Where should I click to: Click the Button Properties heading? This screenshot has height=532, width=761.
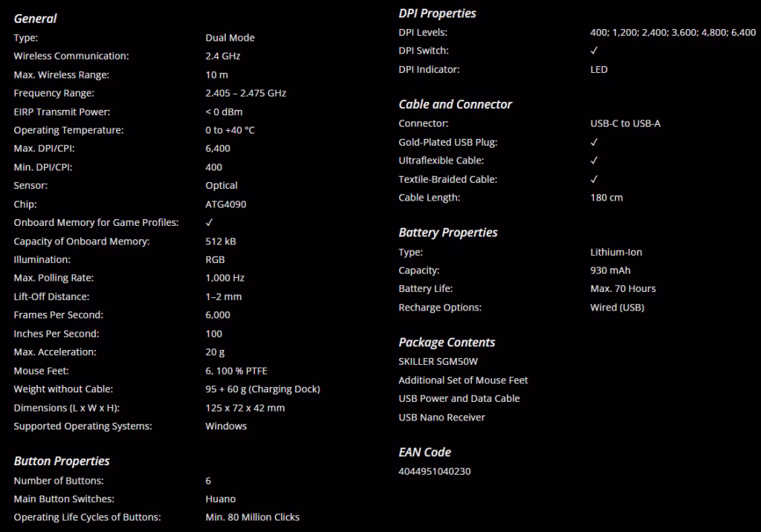tap(62, 461)
